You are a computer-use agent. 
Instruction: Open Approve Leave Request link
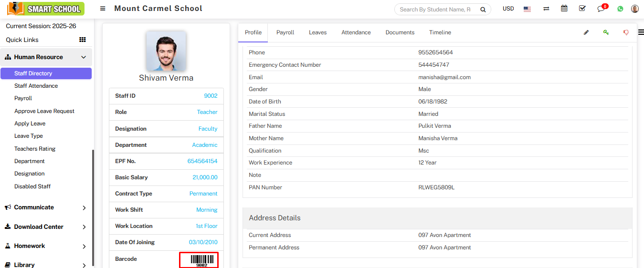(x=44, y=111)
